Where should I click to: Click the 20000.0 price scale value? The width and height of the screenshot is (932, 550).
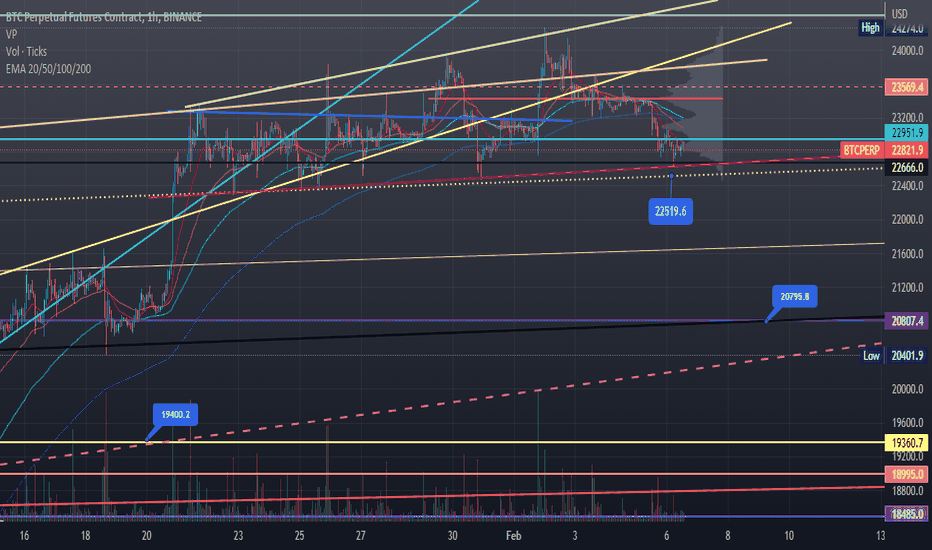[907, 389]
